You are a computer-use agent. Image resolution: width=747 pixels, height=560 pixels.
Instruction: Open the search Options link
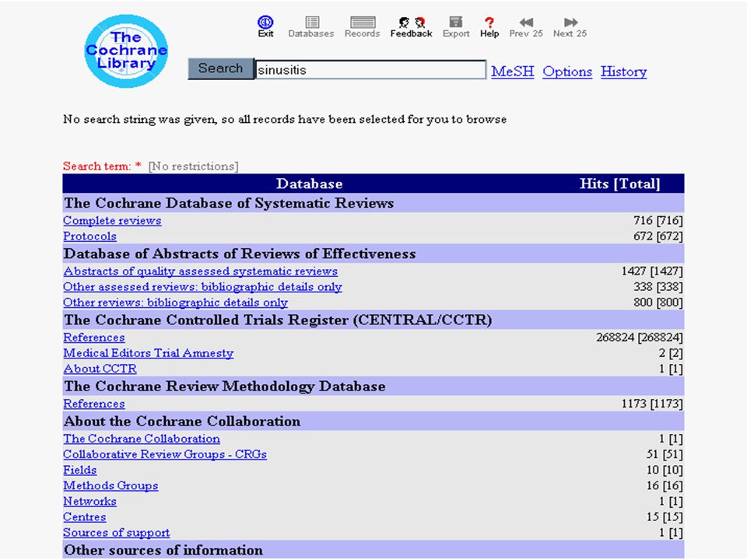(567, 72)
